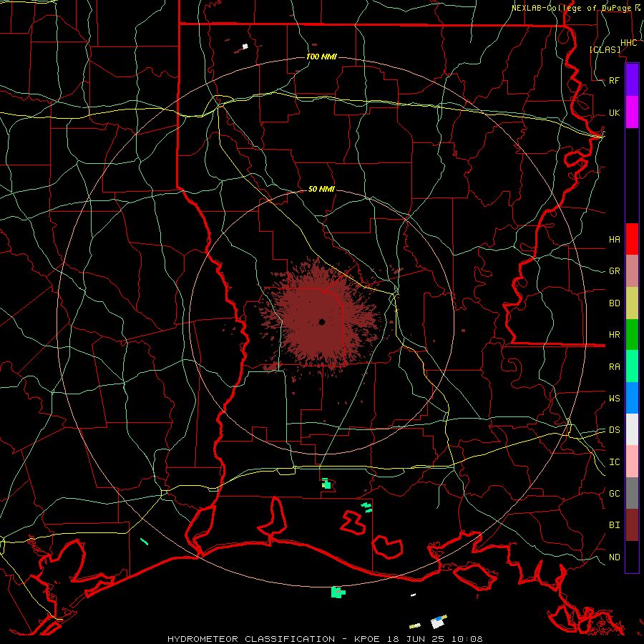Click the RF purple legend swatch
The width and height of the screenshot is (644, 644).
(x=632, y=80)
